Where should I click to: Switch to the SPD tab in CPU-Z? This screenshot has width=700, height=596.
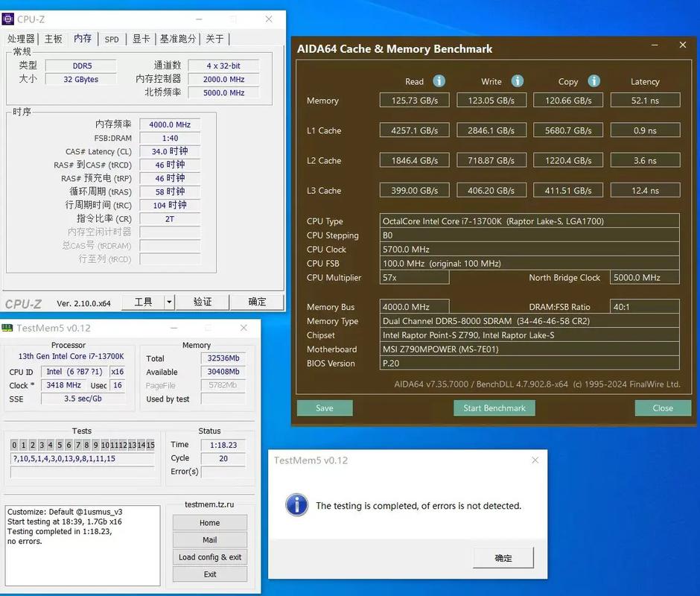click(112, 39)
